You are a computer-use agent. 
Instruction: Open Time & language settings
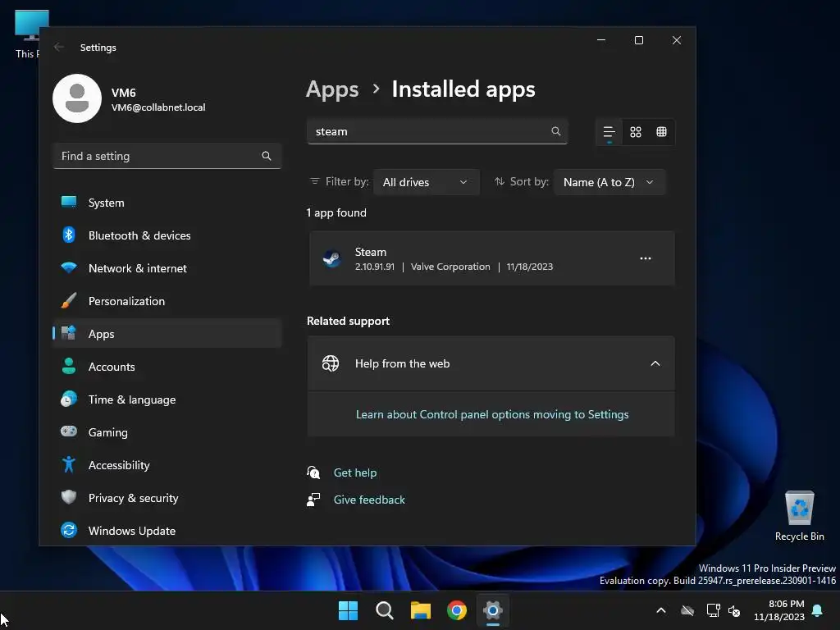coord(167,399)
